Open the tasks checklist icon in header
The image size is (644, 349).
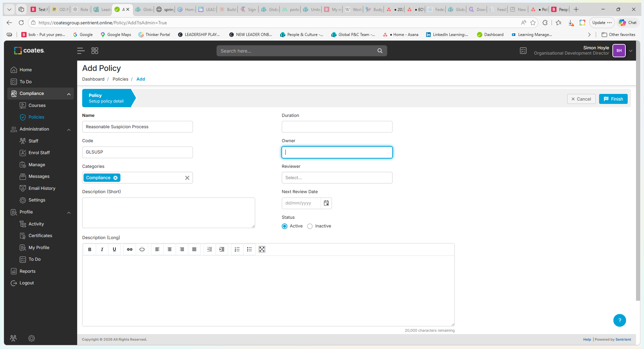click(523, 51)
